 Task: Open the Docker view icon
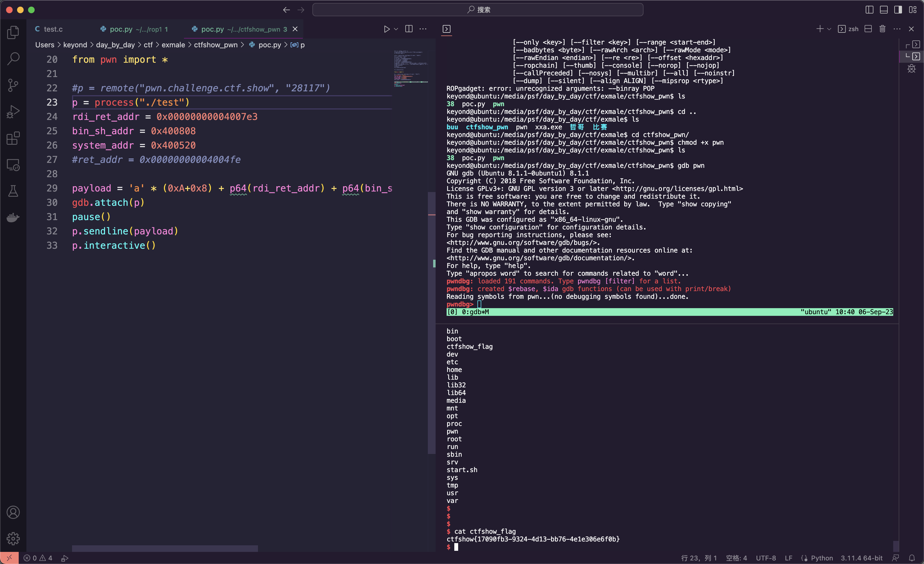13,218
